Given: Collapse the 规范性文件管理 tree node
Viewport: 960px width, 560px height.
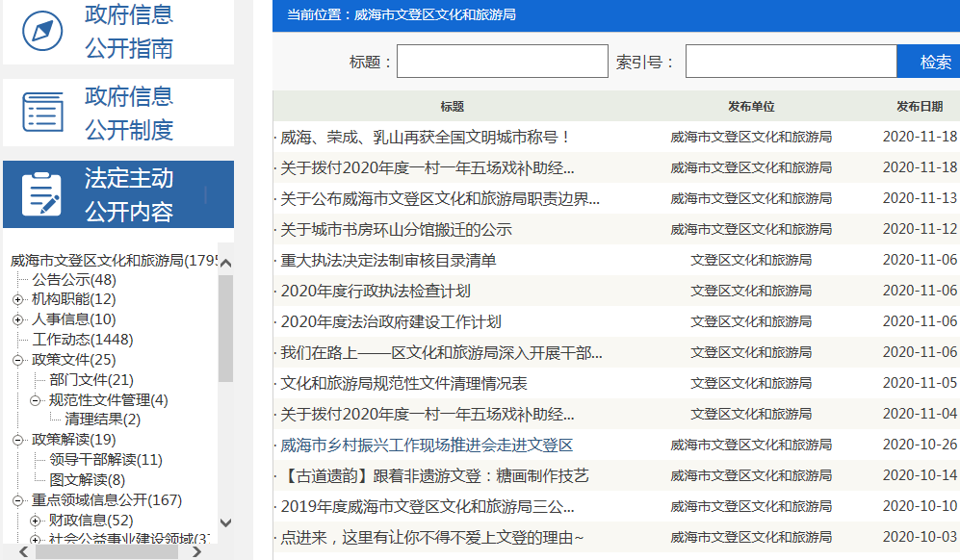Looking at the screenshot, I should [36, 400].
